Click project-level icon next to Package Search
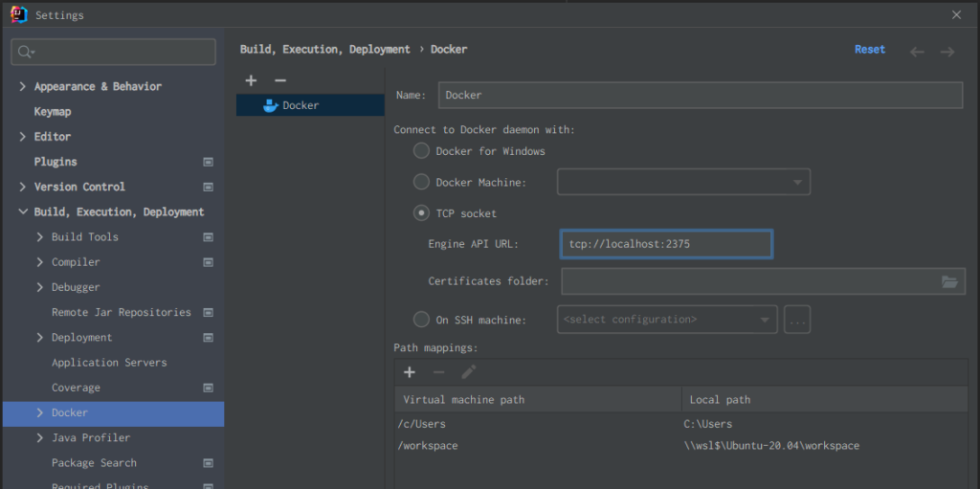980x489 pixels. (x=208, y=463)
